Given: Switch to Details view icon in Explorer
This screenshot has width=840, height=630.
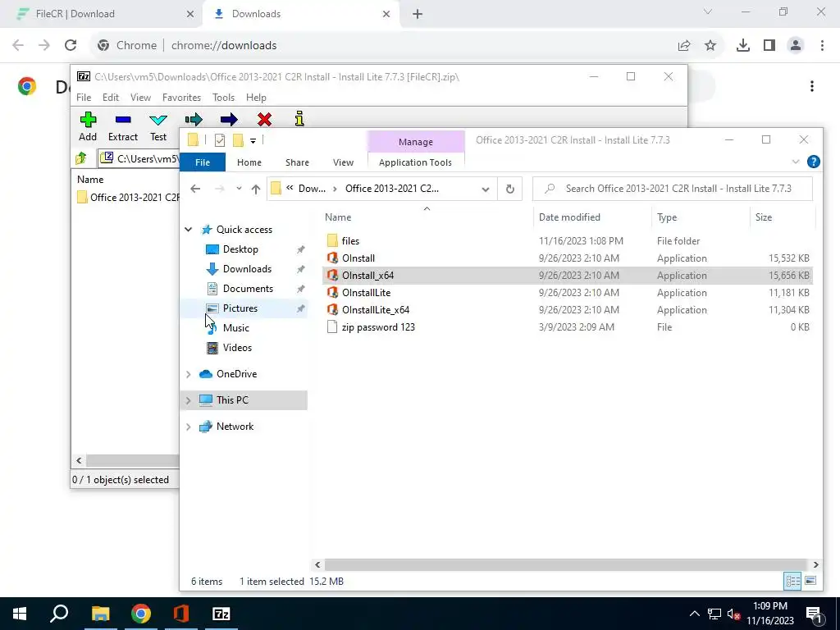Looking at the screenshot, I should coord(792,581).
